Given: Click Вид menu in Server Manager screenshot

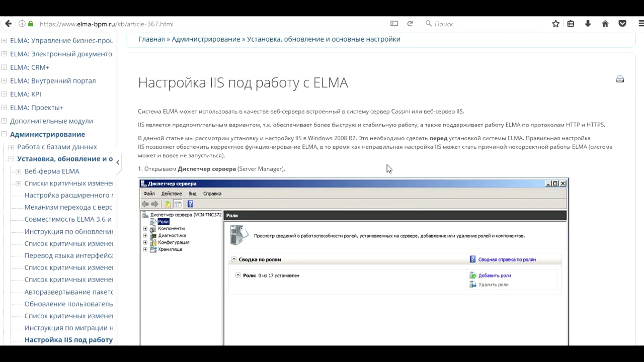Looking at the screenshot, I should [192, 194].
